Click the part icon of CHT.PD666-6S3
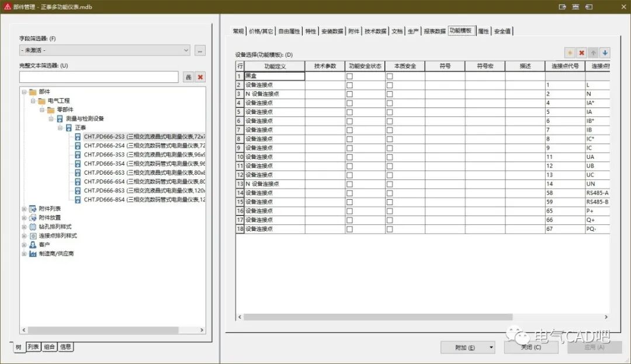This screenshot has width=631, height=364. pyautogui.click(x=78, y=172)
